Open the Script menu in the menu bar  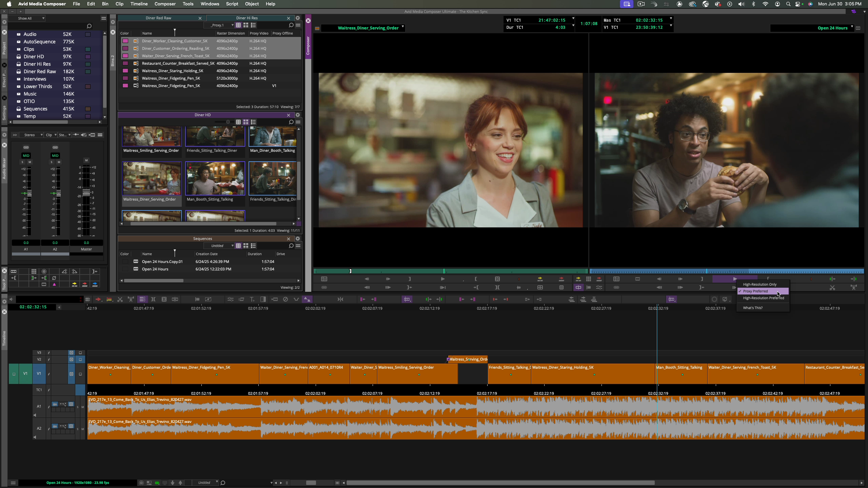232,4
